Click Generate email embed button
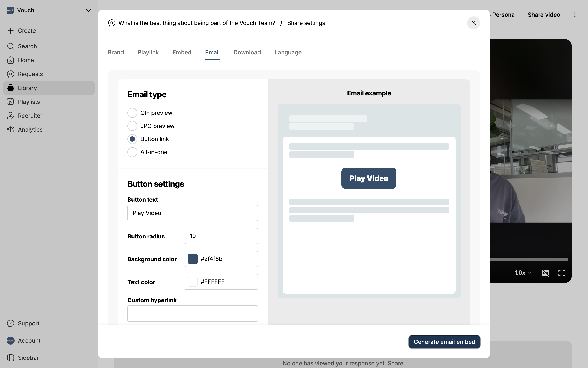 444,342
